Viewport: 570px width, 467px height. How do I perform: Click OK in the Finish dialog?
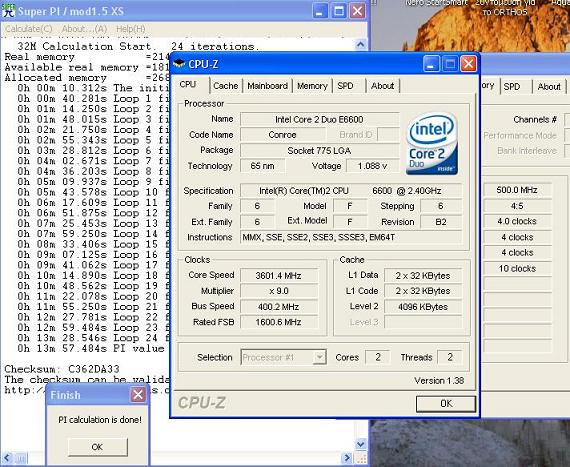[97, 447]
